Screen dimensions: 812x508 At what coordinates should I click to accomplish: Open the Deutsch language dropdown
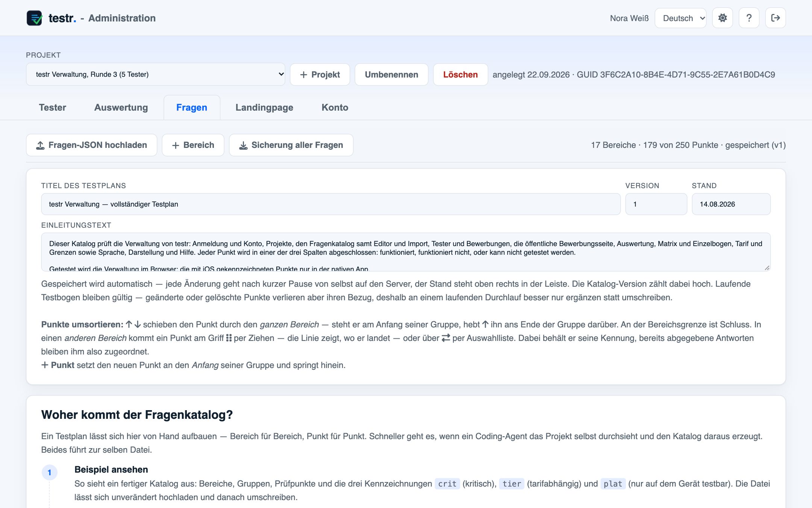[x=680, y=18]
